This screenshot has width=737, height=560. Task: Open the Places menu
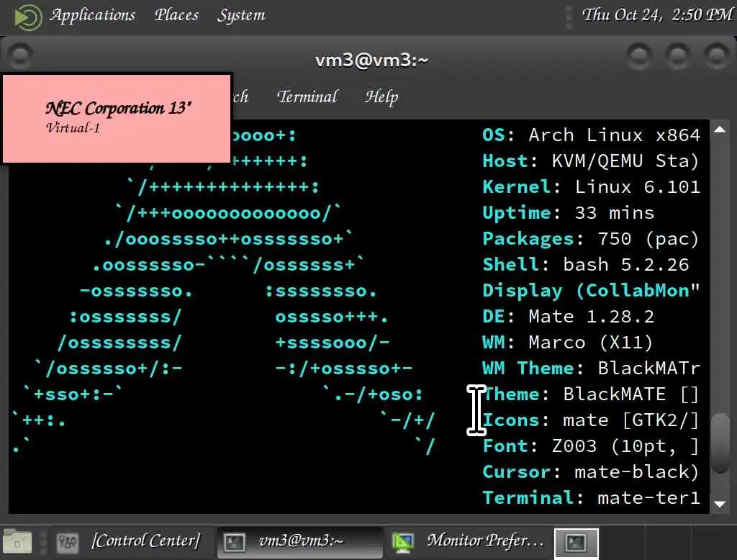[x=177, y=16]
